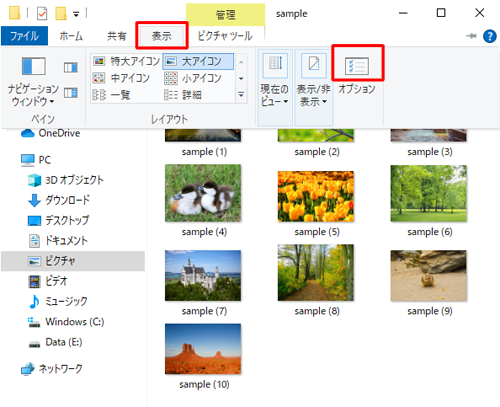Select 中アイコン layout
500x407 pixels.
[121, 78]
